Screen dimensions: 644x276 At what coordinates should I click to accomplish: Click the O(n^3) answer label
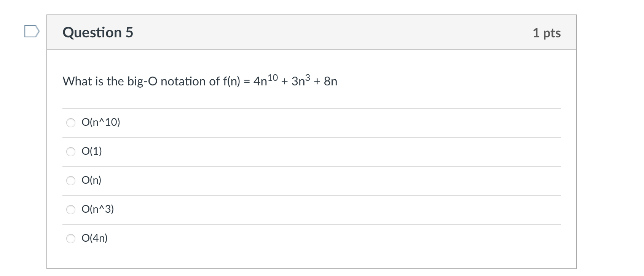[98, 209]
